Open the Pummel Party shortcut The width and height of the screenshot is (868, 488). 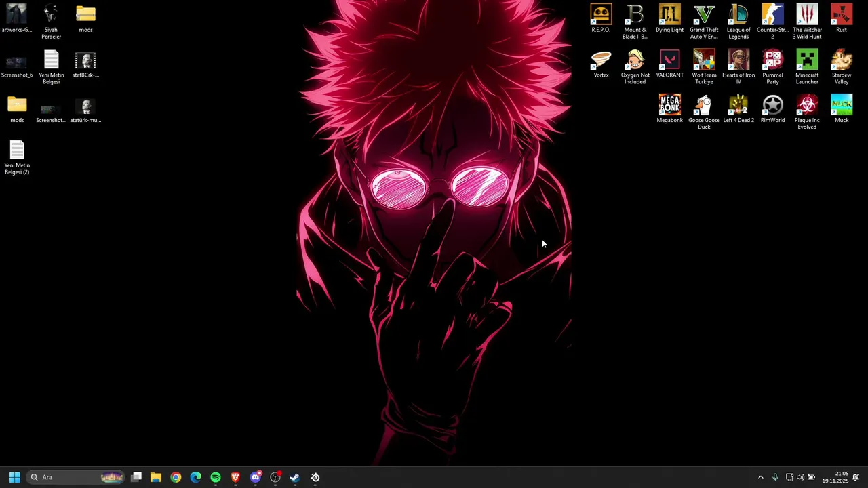[x=772, y=67]
